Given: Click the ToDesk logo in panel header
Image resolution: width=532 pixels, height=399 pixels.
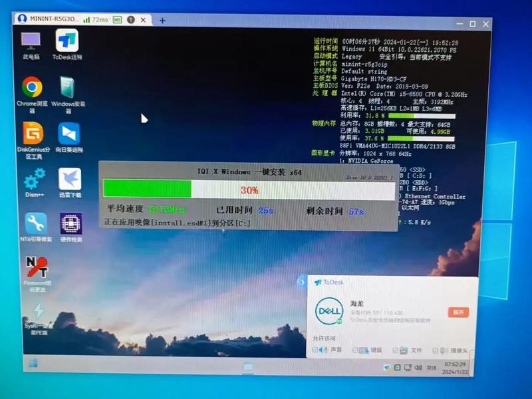Looking at the screenshot, I should point(329,282).
